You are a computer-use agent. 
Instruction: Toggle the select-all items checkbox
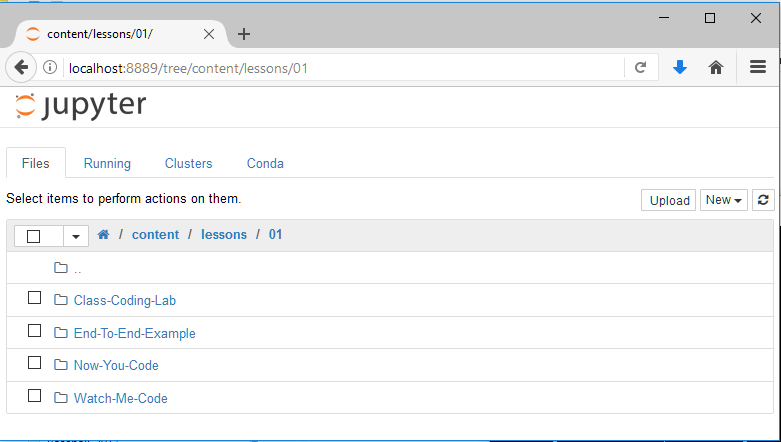pyautogui.click(x=34, y=236)
